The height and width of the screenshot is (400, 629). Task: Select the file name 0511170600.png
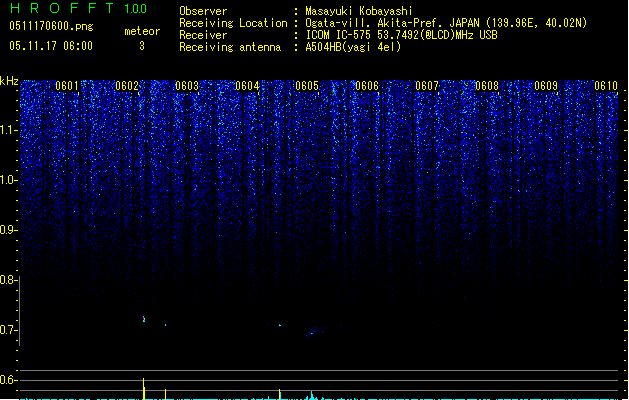51,26
